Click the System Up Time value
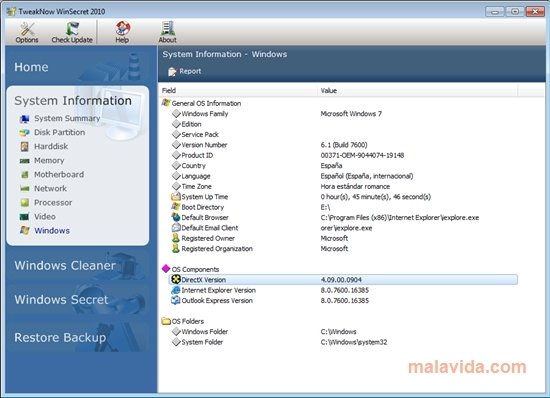 (x=376, y=197)
